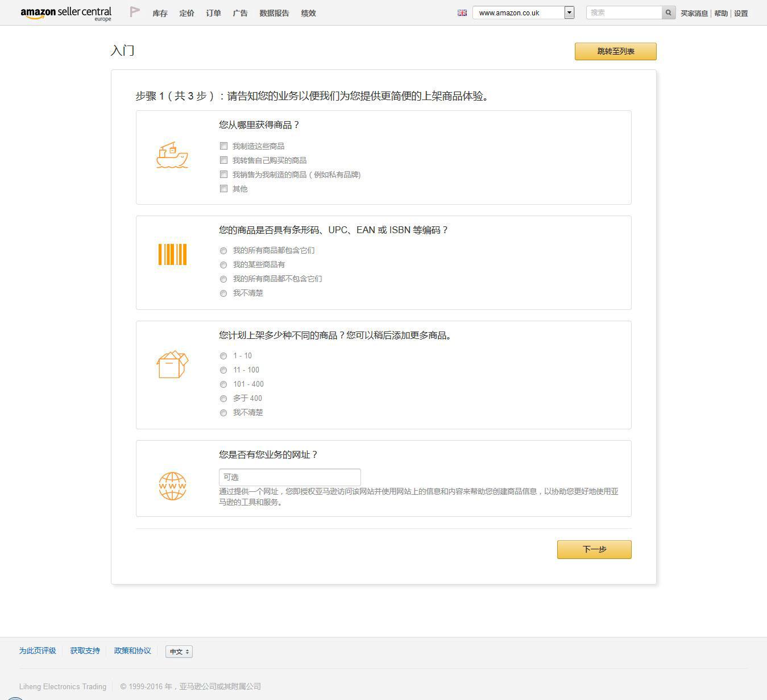Viewport: 767px width, 700px height.
Task: Open the 中文 language selector
Action: (x=179, y=651)
